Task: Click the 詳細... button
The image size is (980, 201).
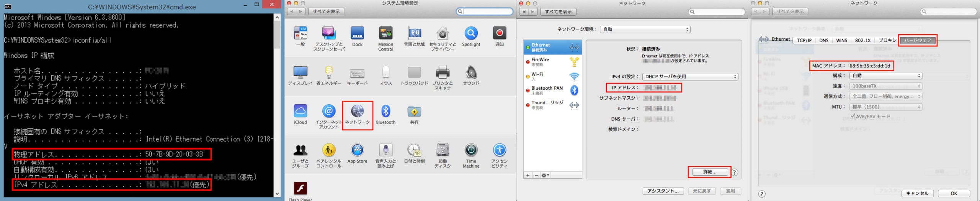Action: click(x=709, y=172)
